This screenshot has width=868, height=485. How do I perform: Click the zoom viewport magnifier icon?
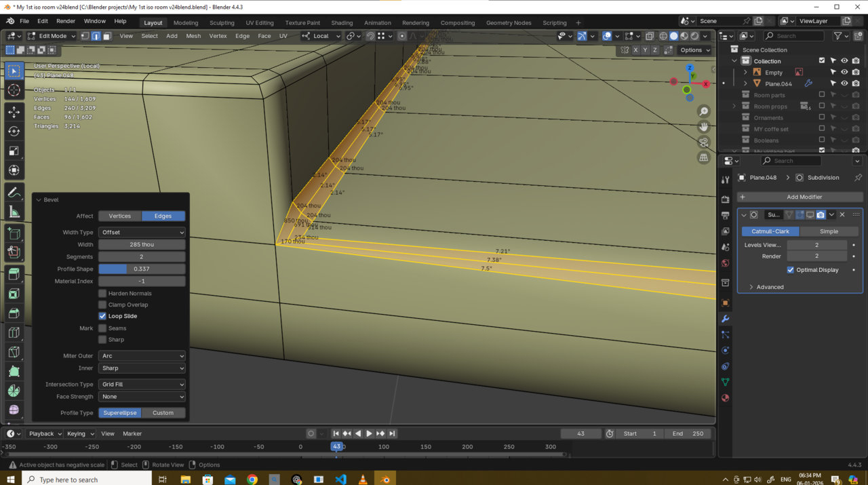704,111
